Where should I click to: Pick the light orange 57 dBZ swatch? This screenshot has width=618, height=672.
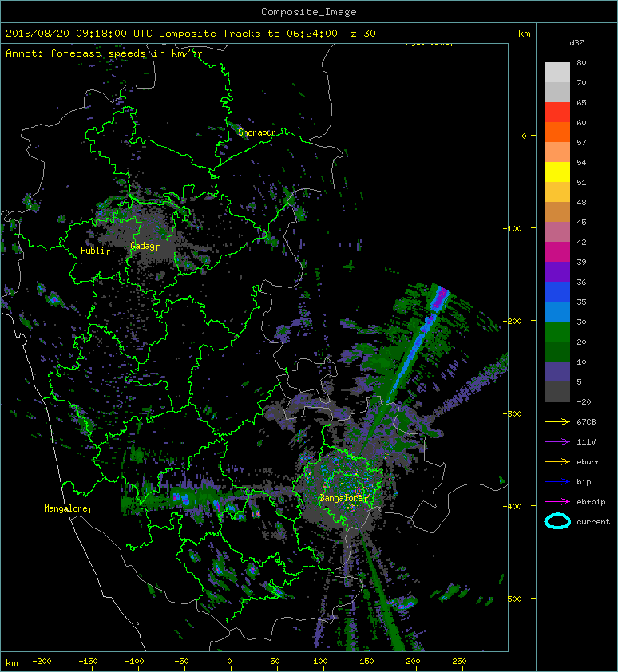tap(557, 152)
